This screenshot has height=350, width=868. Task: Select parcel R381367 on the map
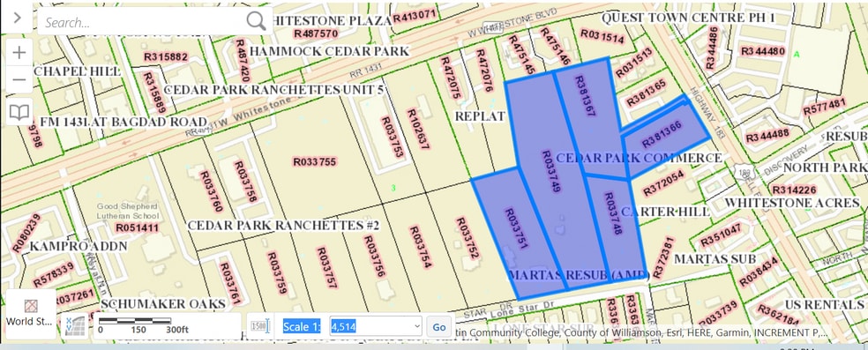click(x=585, y=96)
